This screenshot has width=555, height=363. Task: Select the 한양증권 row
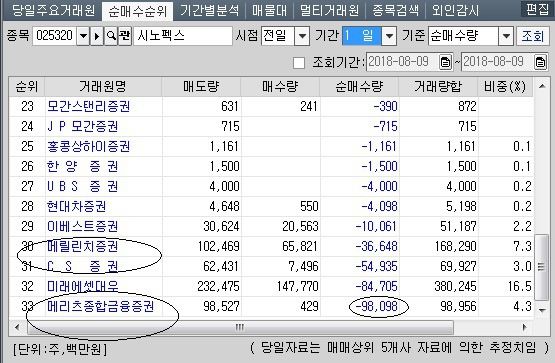click(x=271, y=166)
